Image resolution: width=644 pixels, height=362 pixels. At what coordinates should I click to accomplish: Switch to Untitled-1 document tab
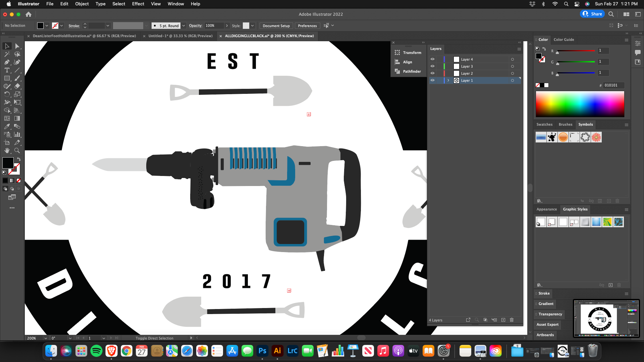pyautogui.click(x=180, y=36)
